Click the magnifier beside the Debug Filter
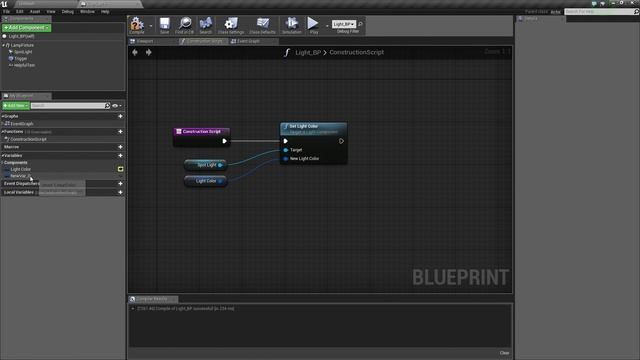Viewport: 640px width, 360px height. pyautogui.click(x=360, y=24)
